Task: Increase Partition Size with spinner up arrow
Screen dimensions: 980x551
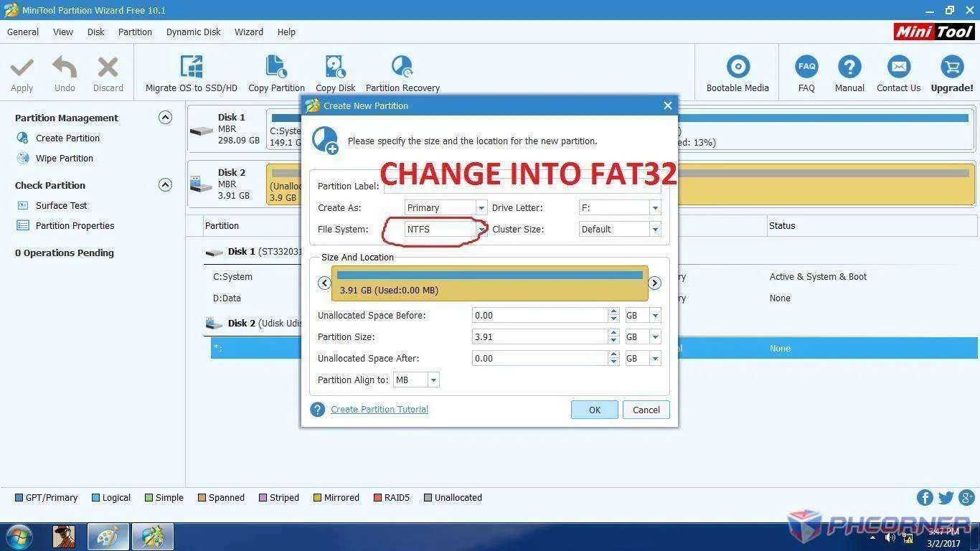Action: point(613,333)
